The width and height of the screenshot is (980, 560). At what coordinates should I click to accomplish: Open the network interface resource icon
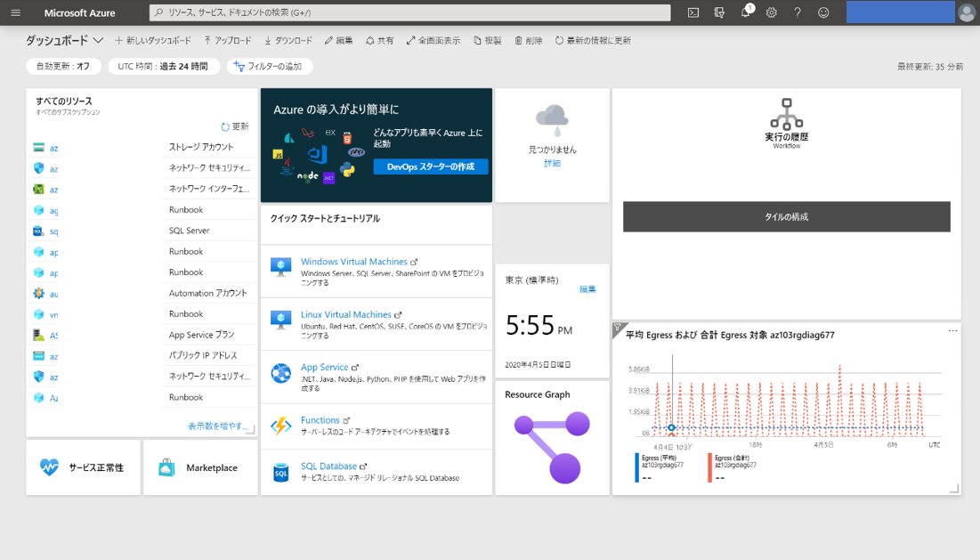click(39, 190)
